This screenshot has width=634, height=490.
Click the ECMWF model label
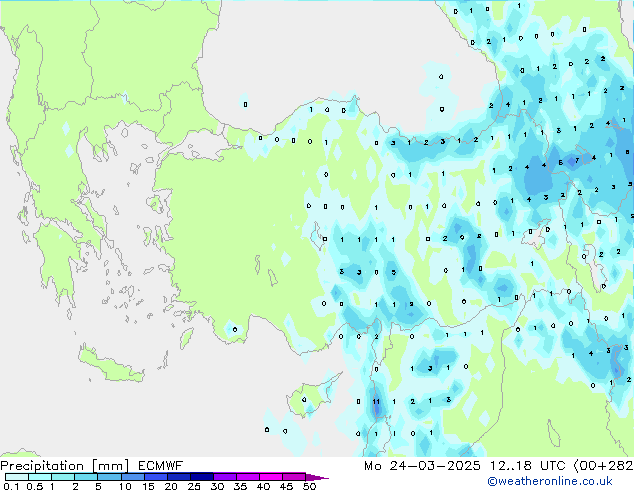(161, 466)
